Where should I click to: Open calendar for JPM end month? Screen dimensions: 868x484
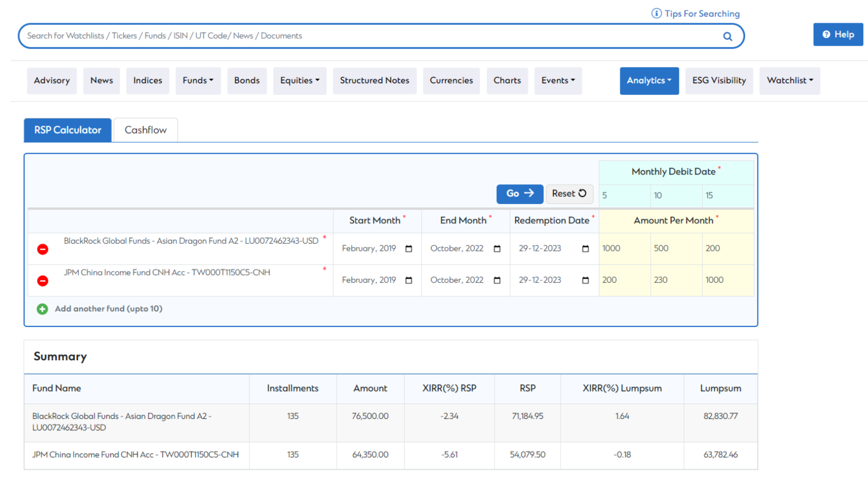497,280
